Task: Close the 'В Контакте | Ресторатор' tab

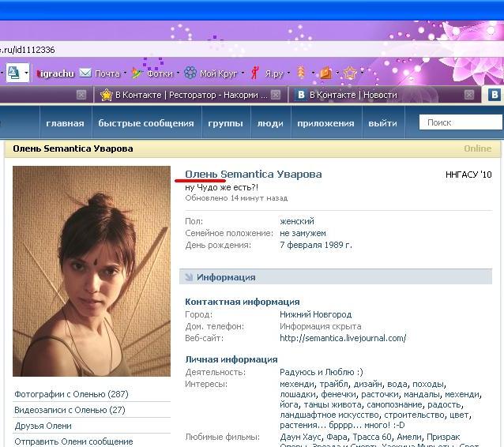Action: 275,95
